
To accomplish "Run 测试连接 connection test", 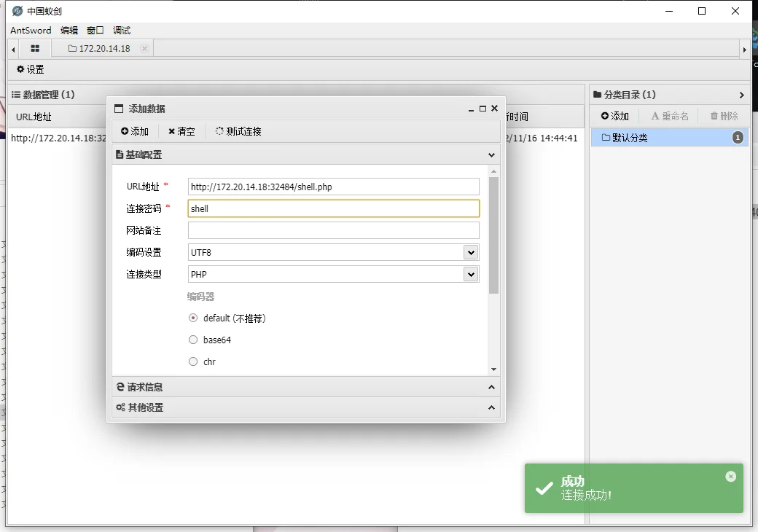I will tap(238, 131).
